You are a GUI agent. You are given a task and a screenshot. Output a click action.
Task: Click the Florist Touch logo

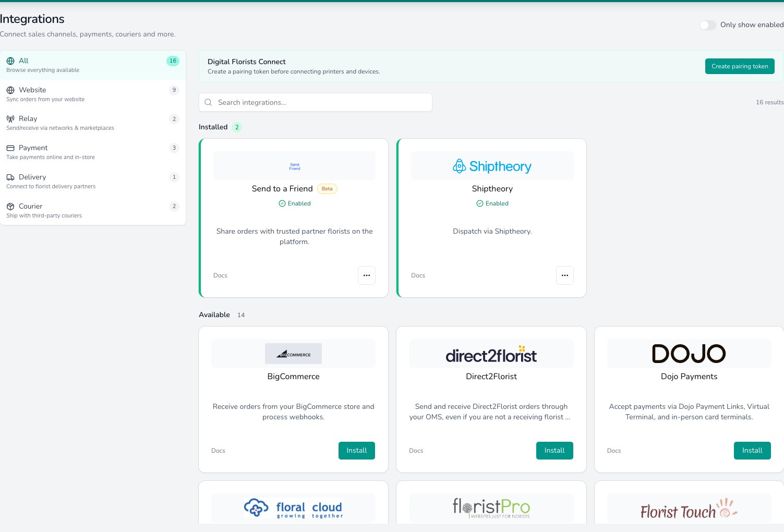coord(689,509)
